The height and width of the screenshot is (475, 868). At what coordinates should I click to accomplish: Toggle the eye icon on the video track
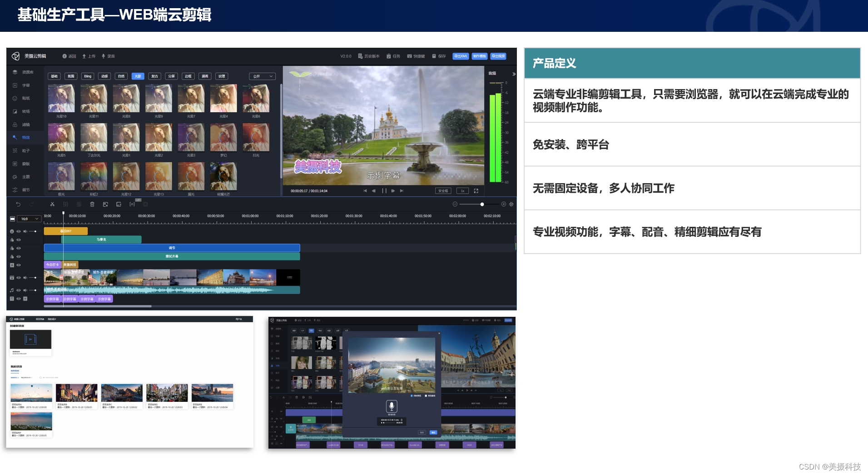tap(19, 278)
